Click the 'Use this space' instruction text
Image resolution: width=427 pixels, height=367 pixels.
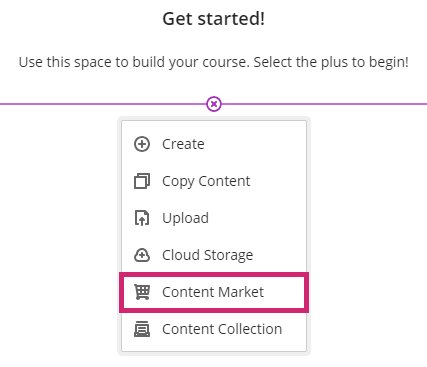(x=214, y=62)
